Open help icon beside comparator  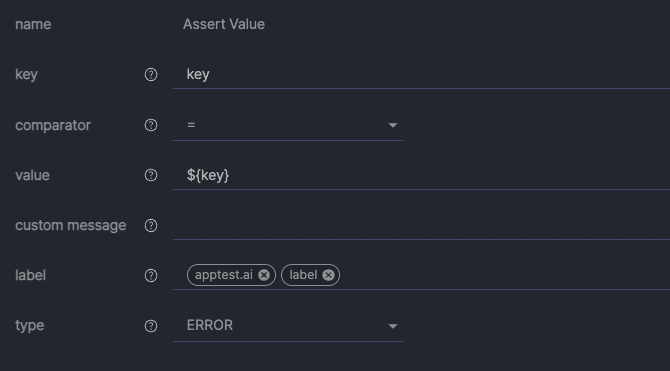(151, 125)
